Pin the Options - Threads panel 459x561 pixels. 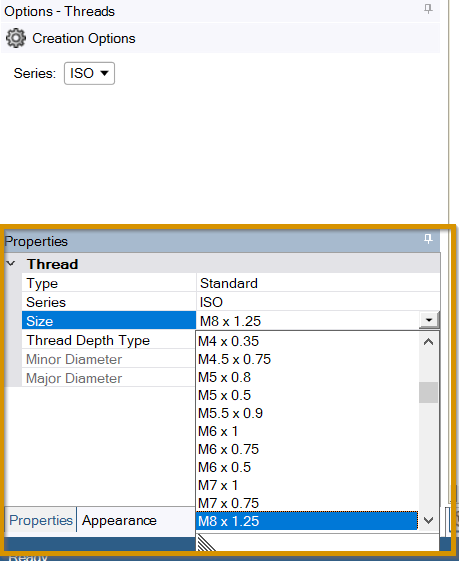point(428,9)
